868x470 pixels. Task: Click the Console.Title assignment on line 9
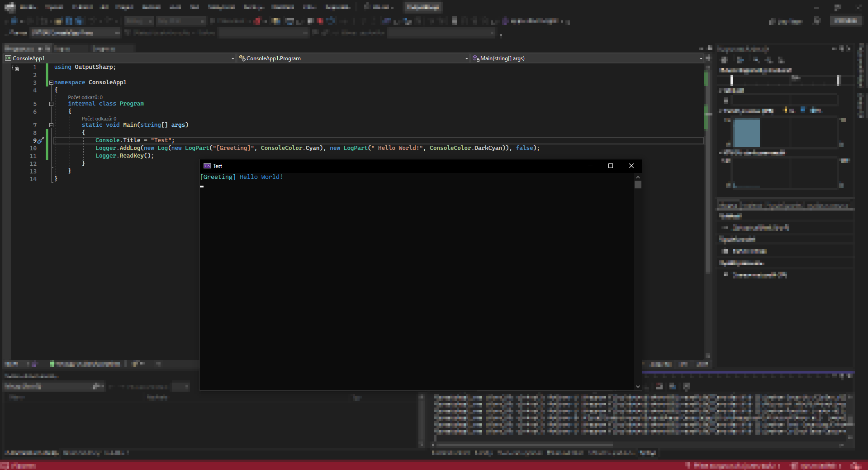tap(135, 140)
